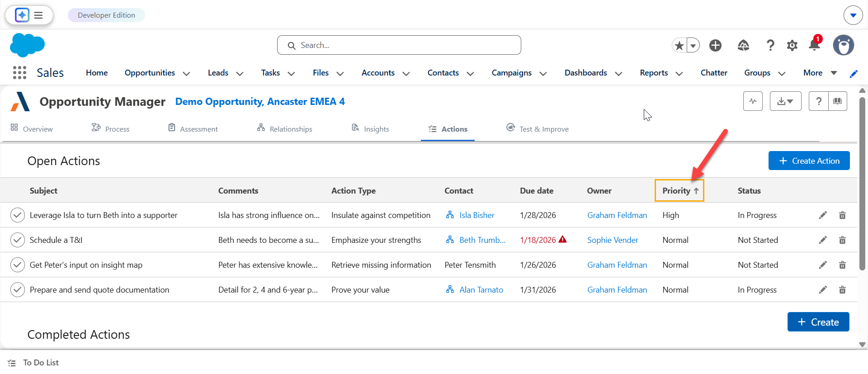Click the vertical scrollbar on the right

click(862, 181)
